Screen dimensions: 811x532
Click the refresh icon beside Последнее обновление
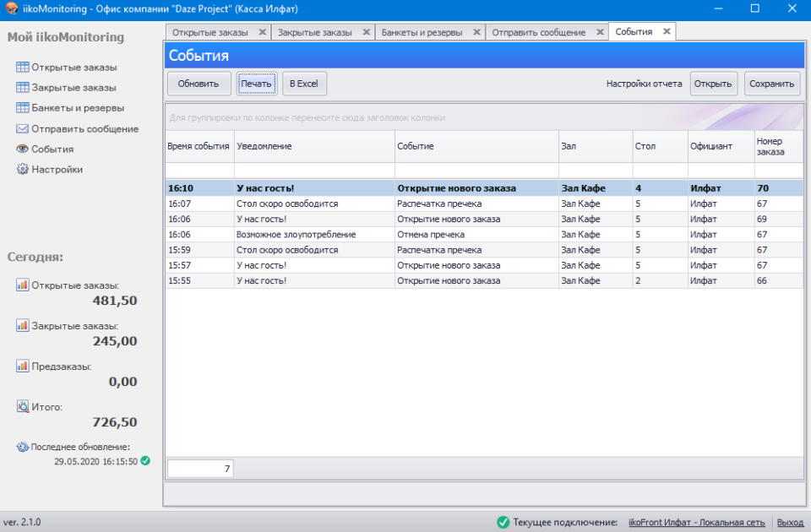pos(23,447)
